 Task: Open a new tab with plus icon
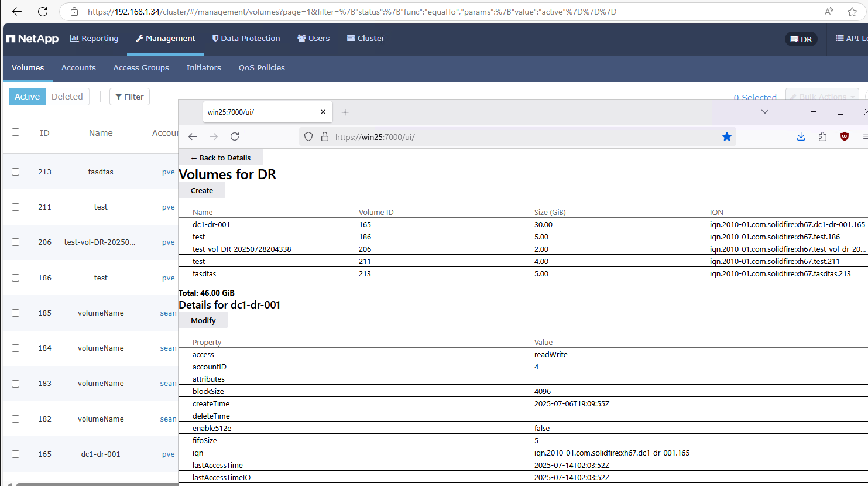(x=345, y=112)
